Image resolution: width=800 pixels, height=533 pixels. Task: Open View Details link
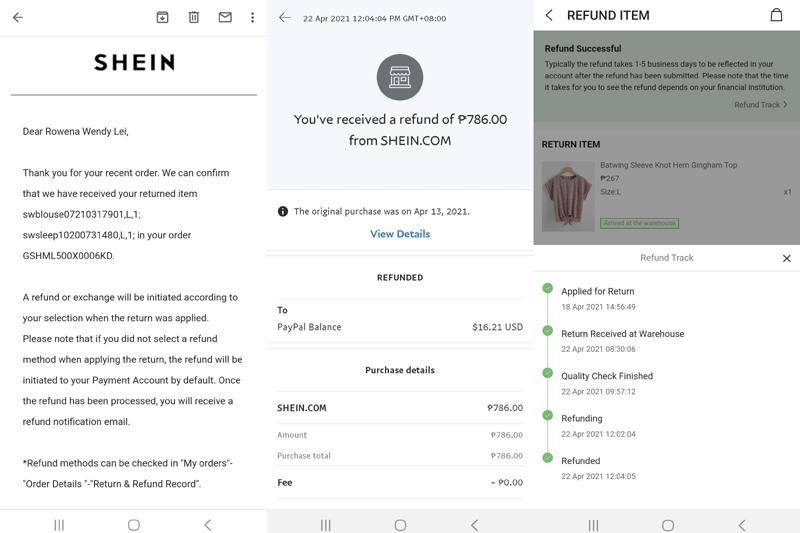(x=400, y=234)
